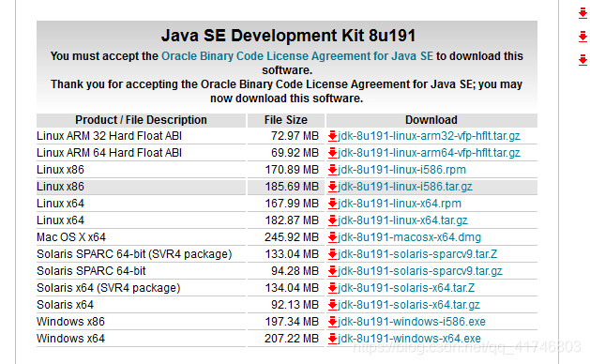Click download icon beside jdk-8u191-linux-i586.rpm
The height and width of the screenshot is (364, 590).
tap(332, 170)
